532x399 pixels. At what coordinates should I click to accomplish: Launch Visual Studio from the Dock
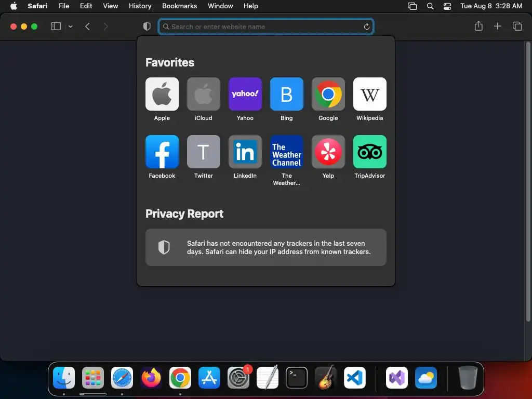pyautogui.click(x=397, y=378)
